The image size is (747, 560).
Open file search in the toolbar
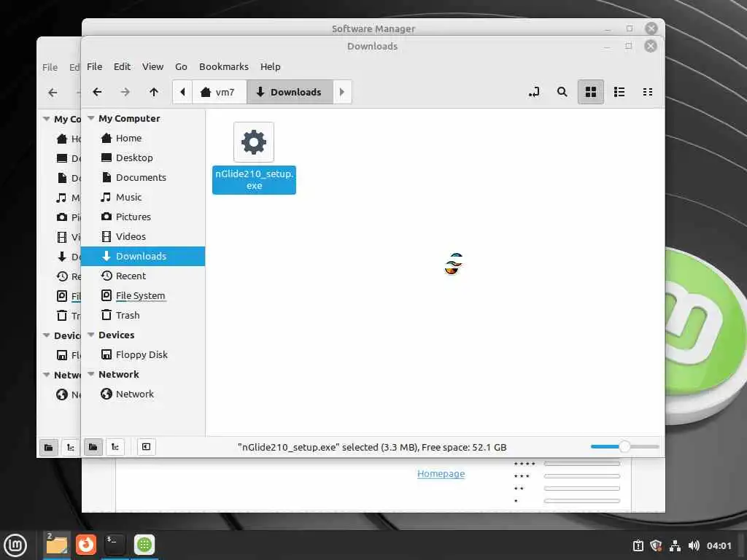point(562,92)
